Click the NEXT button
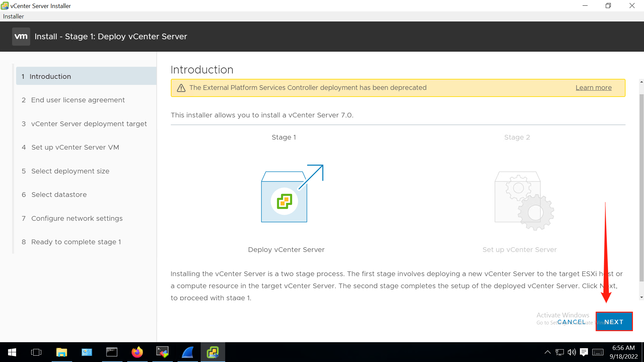Image resolution: width=644 pixels, height=362 pixels. click(x=614, y=322)
